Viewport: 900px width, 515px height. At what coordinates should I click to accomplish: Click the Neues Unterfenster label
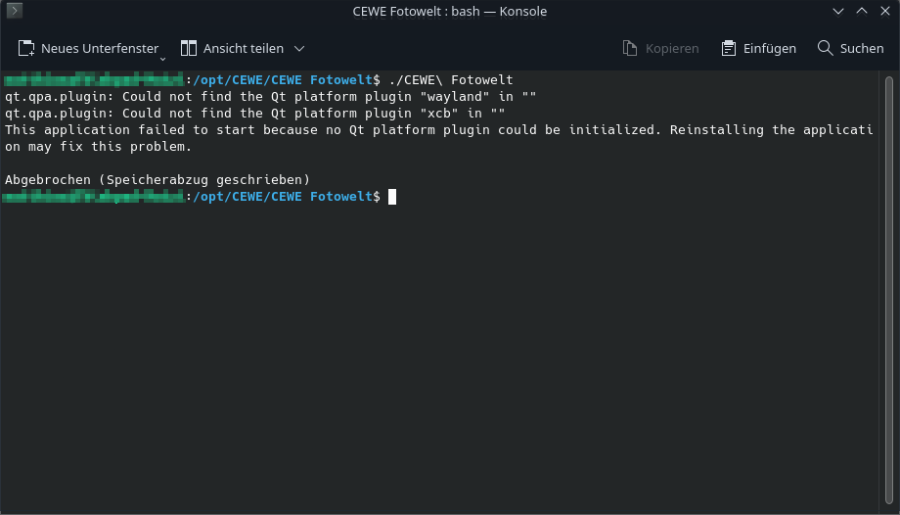(99, 48)
